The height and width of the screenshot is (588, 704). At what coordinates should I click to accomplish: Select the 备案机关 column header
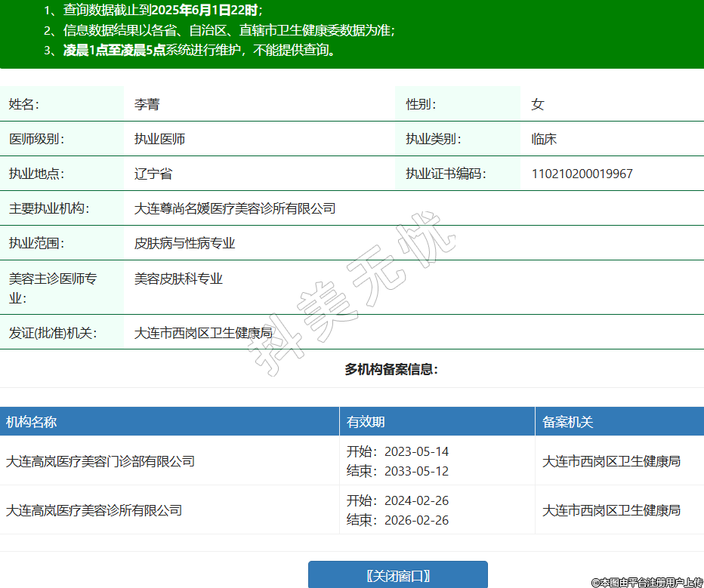tap(568, 422)
